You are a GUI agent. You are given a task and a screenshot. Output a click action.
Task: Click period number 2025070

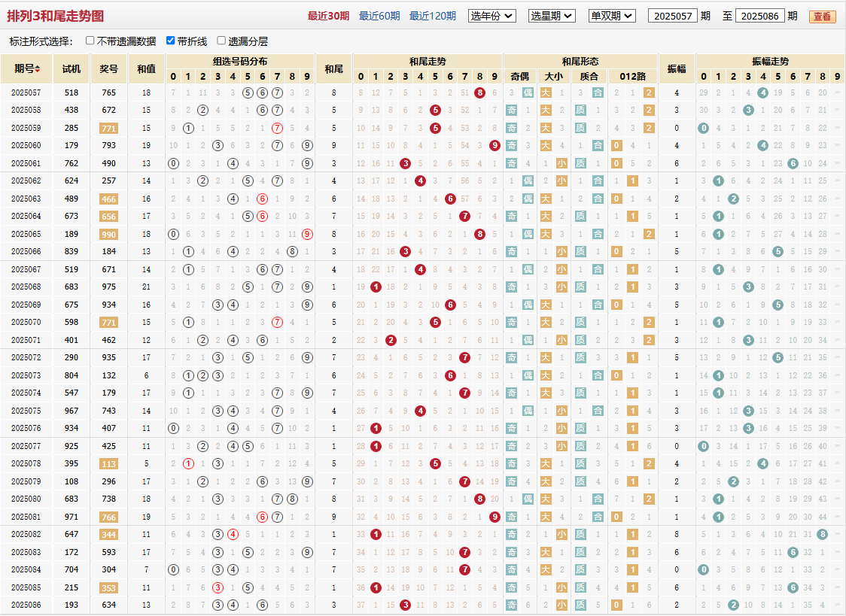click(x=26, y=322)
